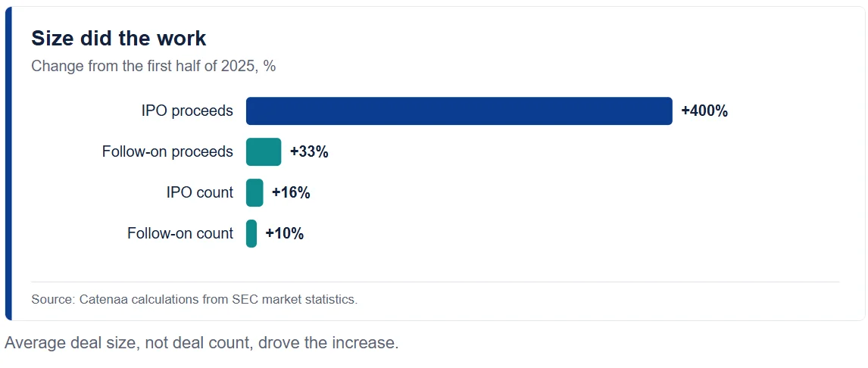Click the blue accent stripe on card edge
The height and width of the screenshot is (368, 868).
[8, 164]
